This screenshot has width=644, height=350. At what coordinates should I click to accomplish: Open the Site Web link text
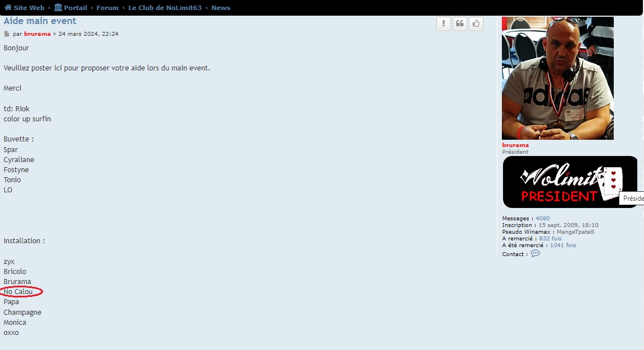point(29,8)
